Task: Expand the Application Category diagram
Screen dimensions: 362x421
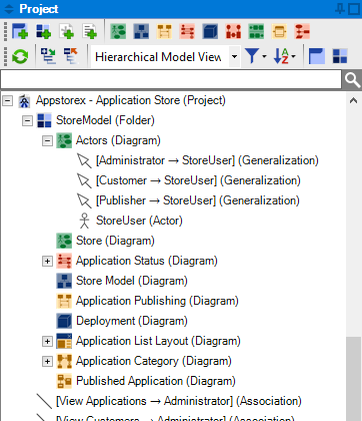Action: (x=47, y=361)
